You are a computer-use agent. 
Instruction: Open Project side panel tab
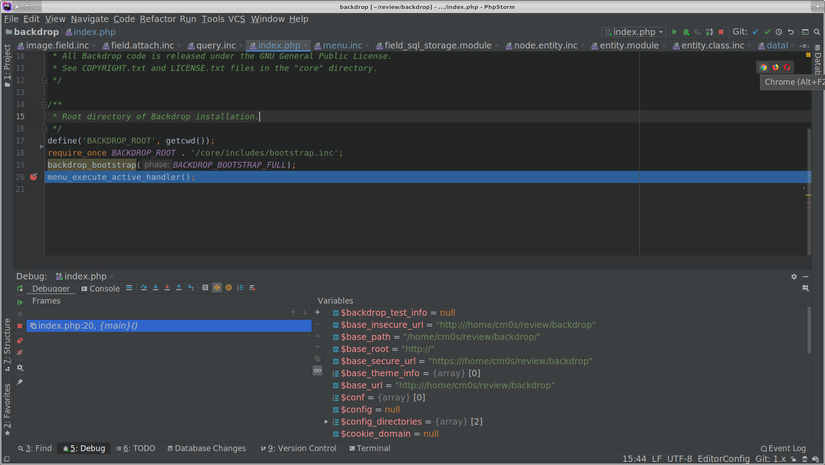7,66
